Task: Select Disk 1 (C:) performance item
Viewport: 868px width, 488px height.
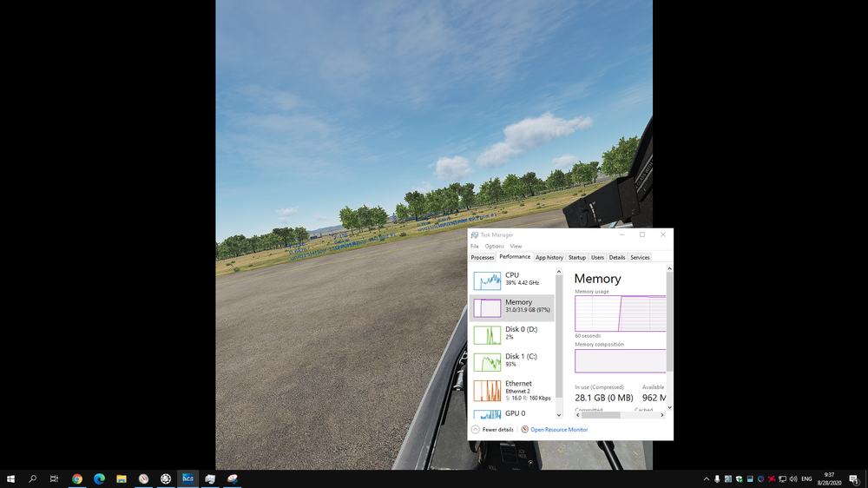Action: (511, 362)
